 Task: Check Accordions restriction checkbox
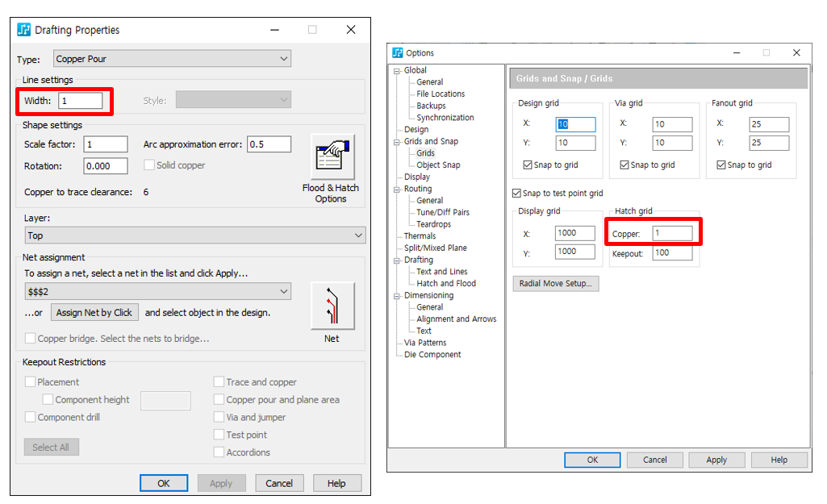tap(219, 452)
